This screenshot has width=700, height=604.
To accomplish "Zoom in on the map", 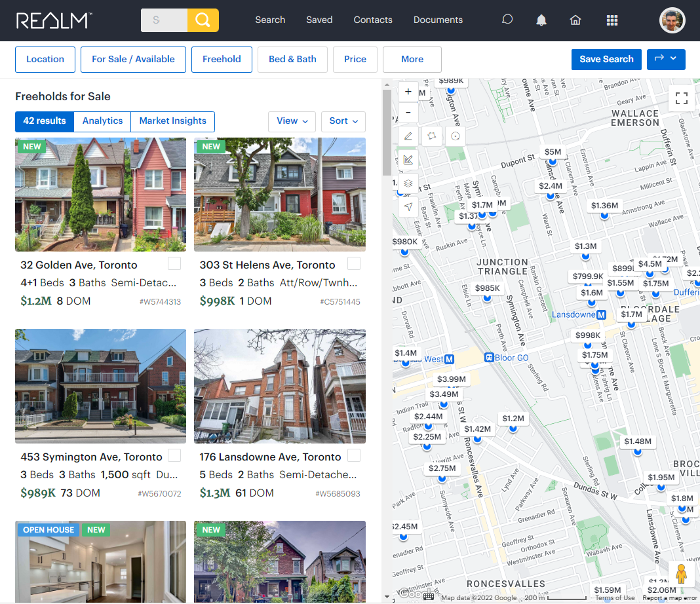I will pyautogui.click(x=408, y=92).
